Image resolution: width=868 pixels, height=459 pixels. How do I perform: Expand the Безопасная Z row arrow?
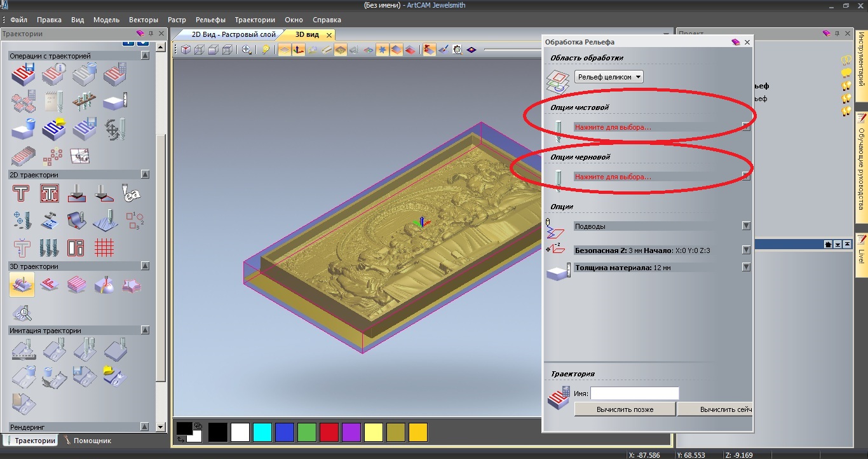tap(746, 250)
